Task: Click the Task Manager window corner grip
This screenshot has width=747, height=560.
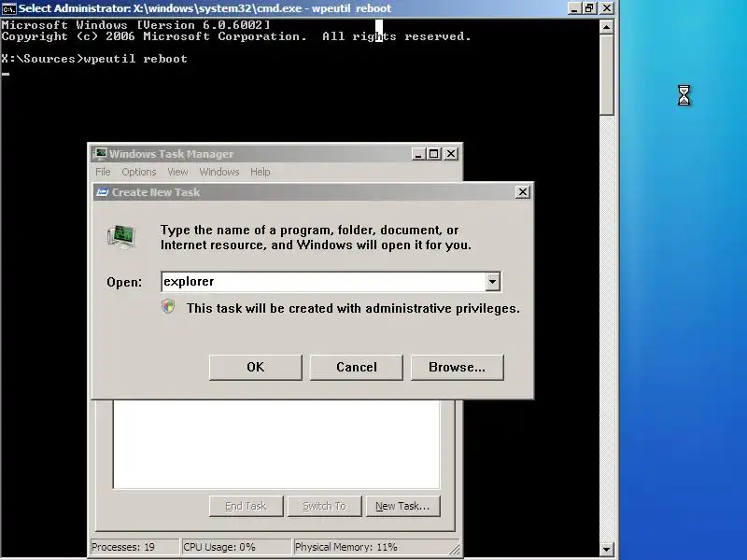Action: (456, 550)
